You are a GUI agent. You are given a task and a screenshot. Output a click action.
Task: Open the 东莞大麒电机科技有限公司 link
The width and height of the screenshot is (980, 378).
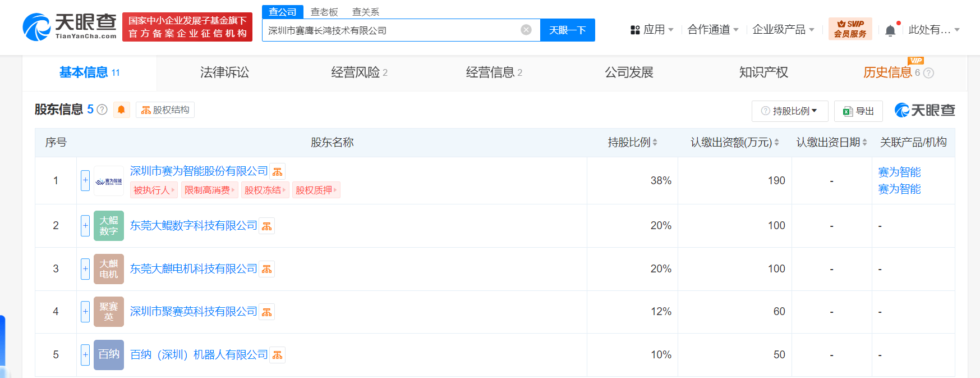(194, 268)
